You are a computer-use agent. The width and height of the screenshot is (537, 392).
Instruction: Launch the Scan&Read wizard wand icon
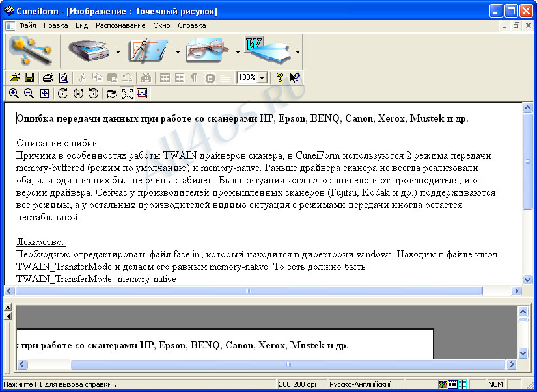pos(31,51)
